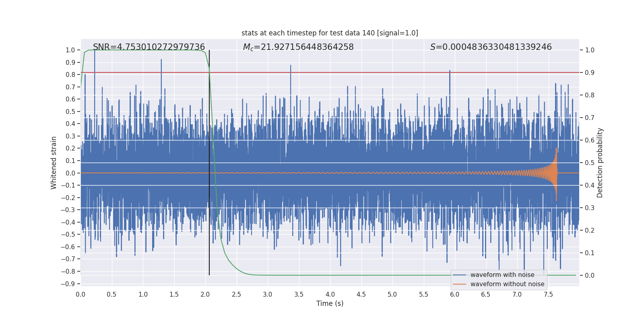The image size is (644, 322).
Task: Select the 'waveform without noise' legend label
Action: [x=507, y=284]
